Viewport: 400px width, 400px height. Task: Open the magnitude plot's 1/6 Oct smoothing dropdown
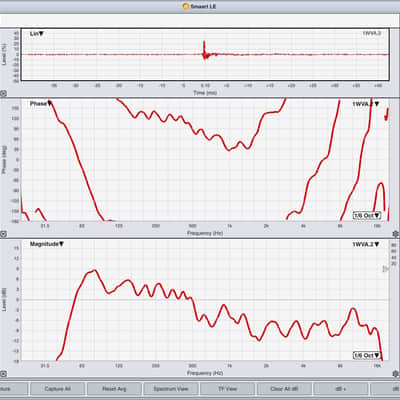click(x=367, y=355)
